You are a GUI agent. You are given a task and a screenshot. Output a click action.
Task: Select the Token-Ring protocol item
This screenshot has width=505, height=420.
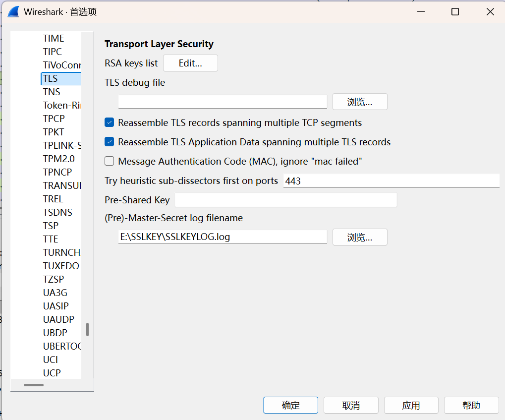click(61, 106)
